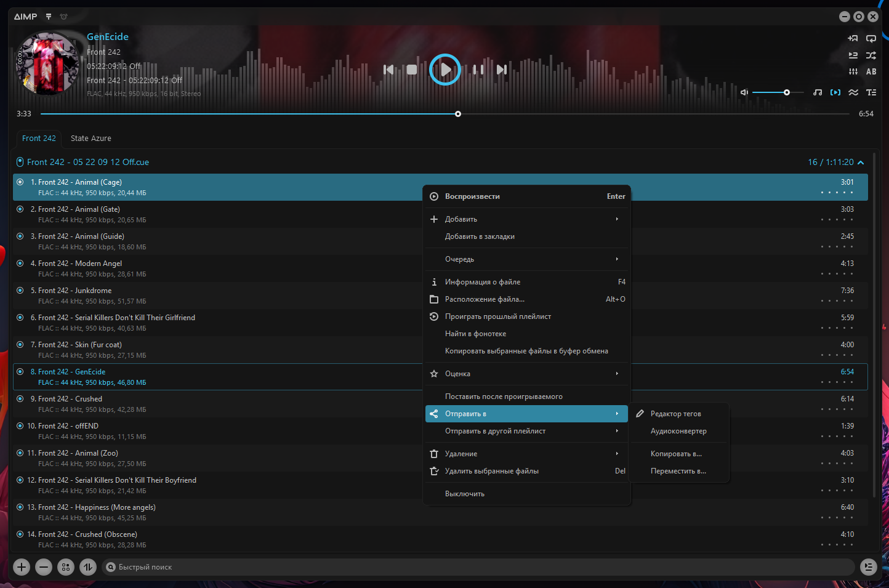Click the arrow-plus icon left of repeat
This screenshot has height=588, width=889.
(x=853, y=38)
